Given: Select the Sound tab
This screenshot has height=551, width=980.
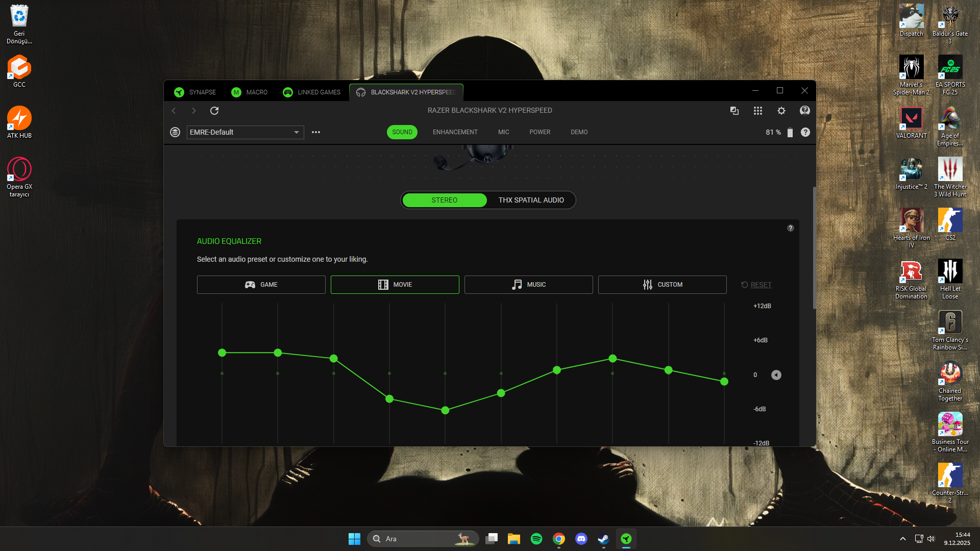Looking at the screenshot, I should tap(402, 132).
